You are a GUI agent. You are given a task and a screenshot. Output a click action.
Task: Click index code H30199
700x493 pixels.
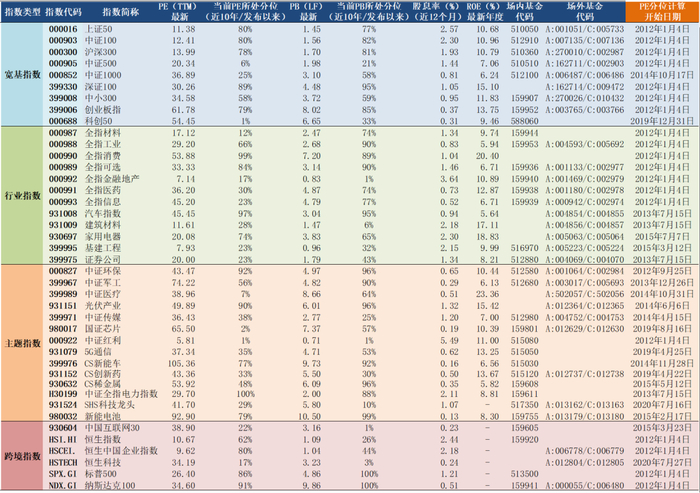click(63, 394)
